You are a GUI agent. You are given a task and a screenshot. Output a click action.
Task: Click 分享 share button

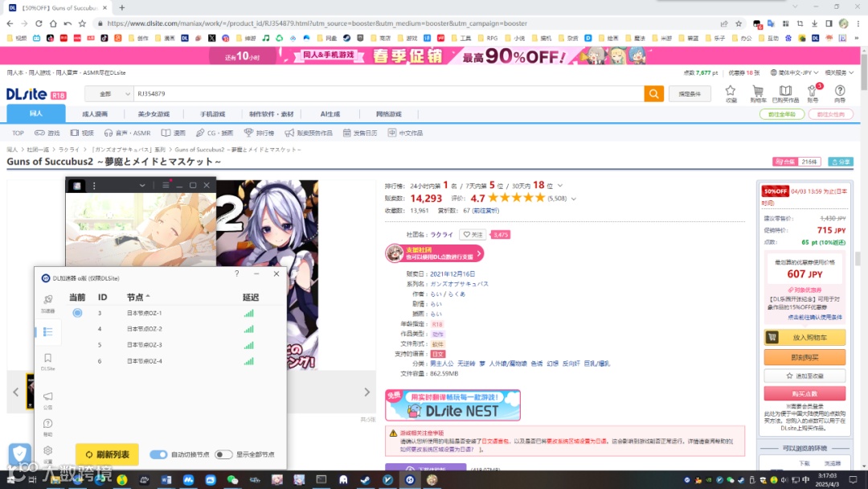tap(841, 162)
